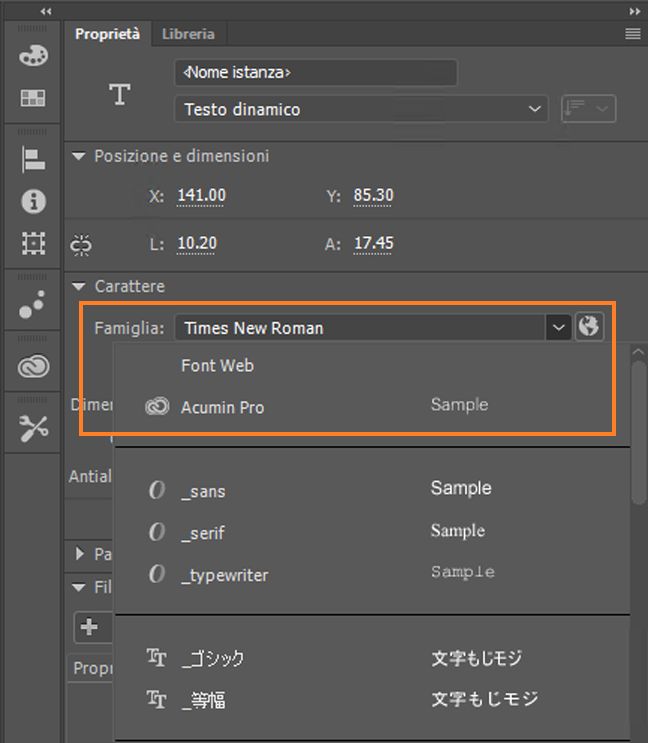Switch to the Libreria tab
Screen dimensions: 648x743
[x=188, y=34]
